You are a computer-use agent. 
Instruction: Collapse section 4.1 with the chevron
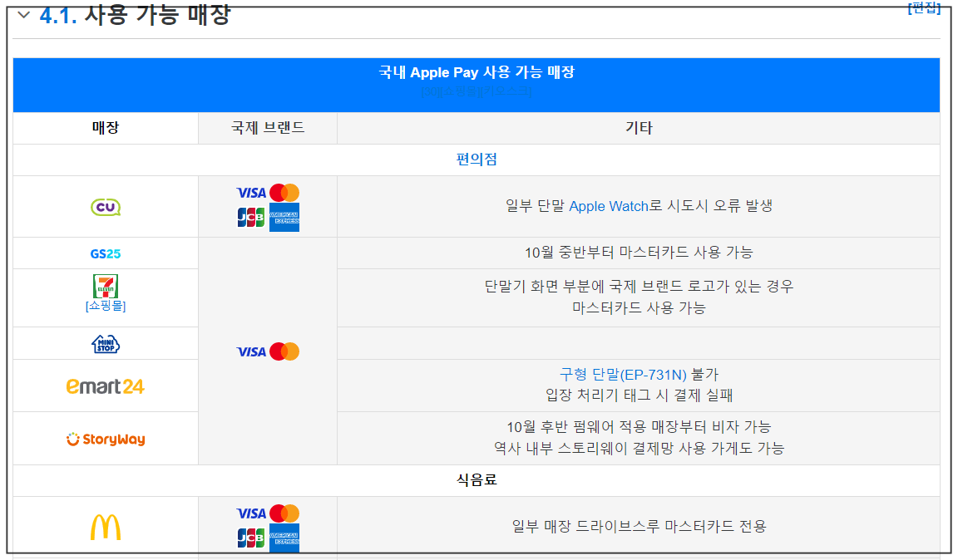pos(24,15)
